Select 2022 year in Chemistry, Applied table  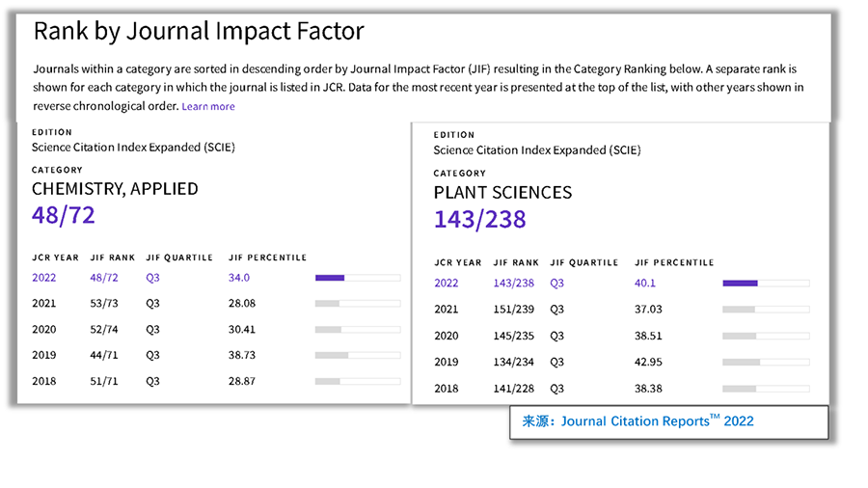[44, 278]
